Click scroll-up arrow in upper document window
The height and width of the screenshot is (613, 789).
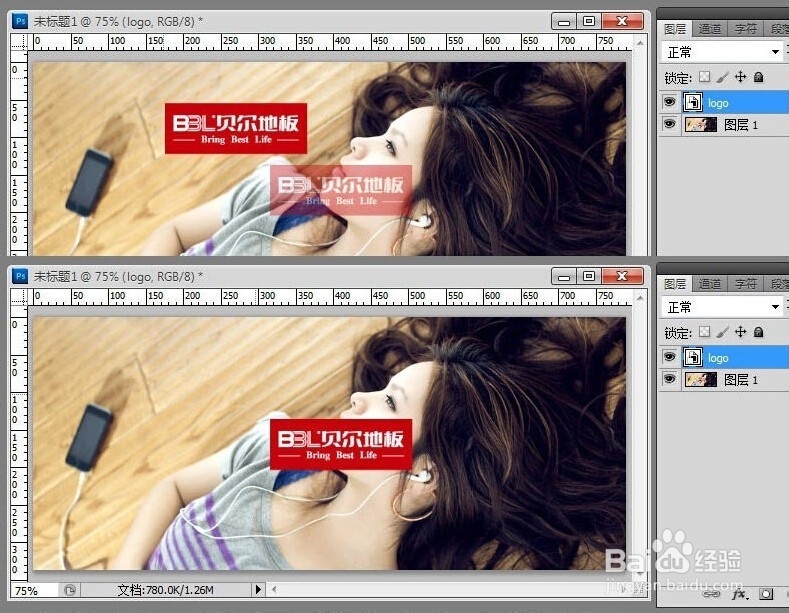640,43
